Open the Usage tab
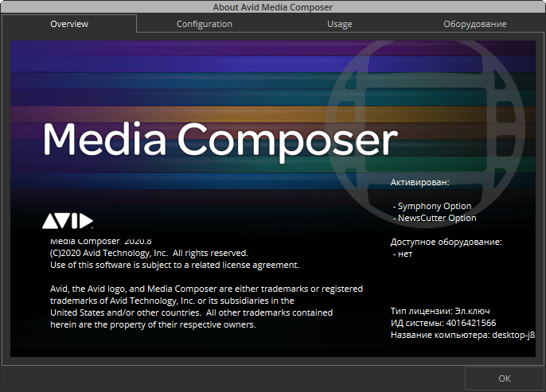The image size is (546, 392). click(340, 24)
